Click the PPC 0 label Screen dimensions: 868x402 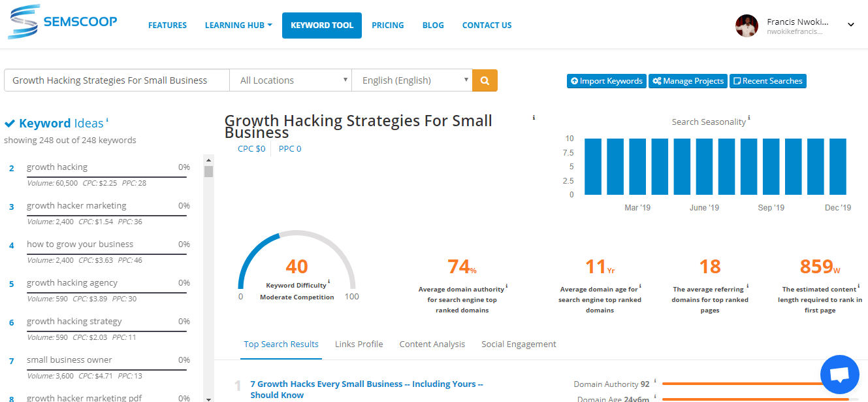(290, 149)
